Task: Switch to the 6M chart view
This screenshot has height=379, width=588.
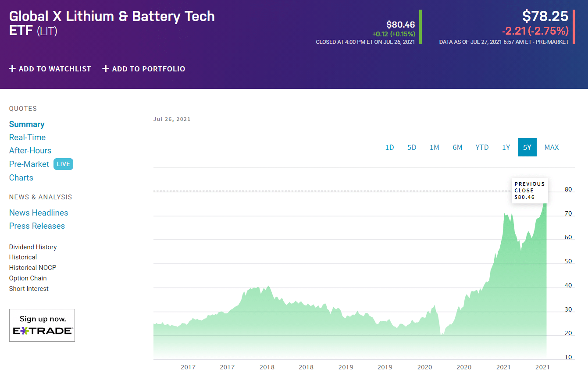Action: click(457, 147)
